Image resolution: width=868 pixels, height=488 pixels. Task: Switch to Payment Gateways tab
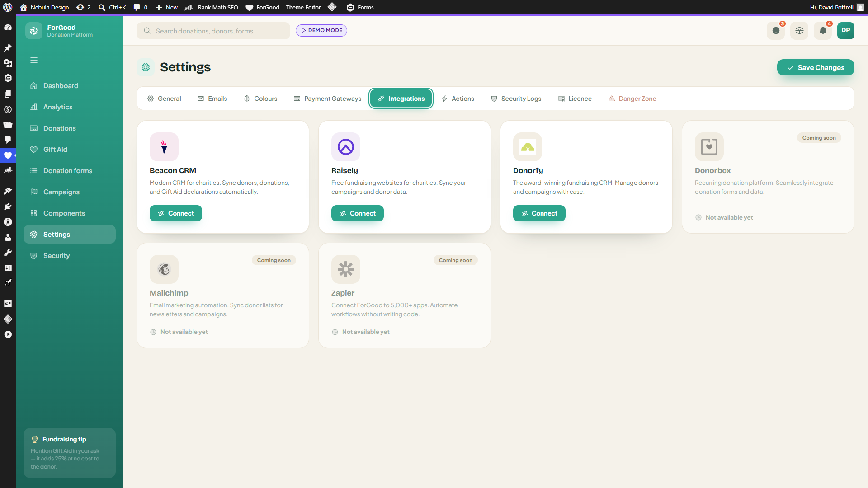coord(327,99)
